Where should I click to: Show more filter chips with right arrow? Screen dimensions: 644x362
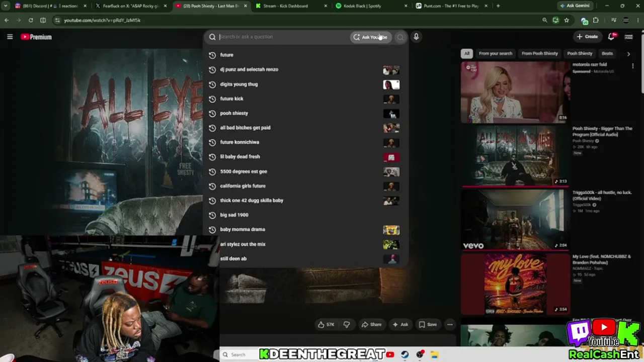(x=628, y=54)
